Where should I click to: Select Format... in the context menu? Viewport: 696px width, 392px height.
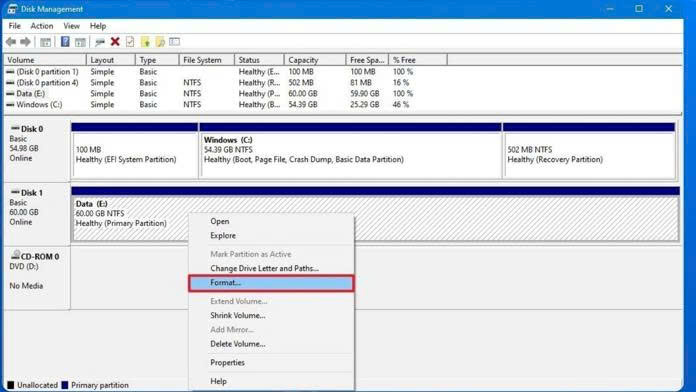[271, 283]
